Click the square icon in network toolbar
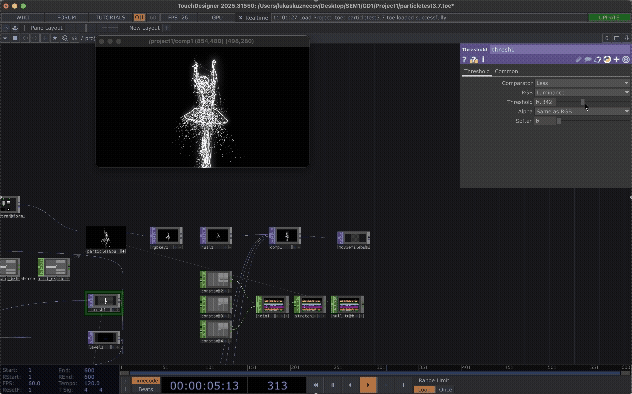Image resolution: width=632 pixels, height=394 pixels. point(15,38)
